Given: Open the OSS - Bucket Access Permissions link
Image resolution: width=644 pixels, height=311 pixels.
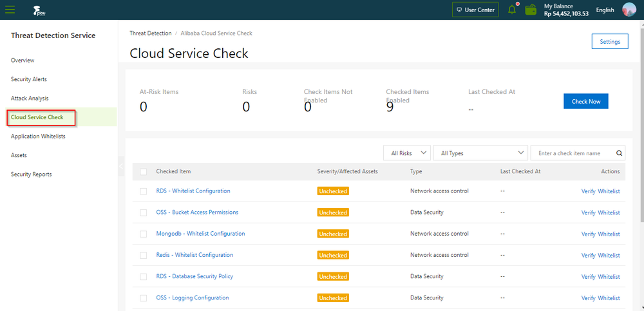Looking at the screenshot, I should pyautogui.click(x=197, y=212).
